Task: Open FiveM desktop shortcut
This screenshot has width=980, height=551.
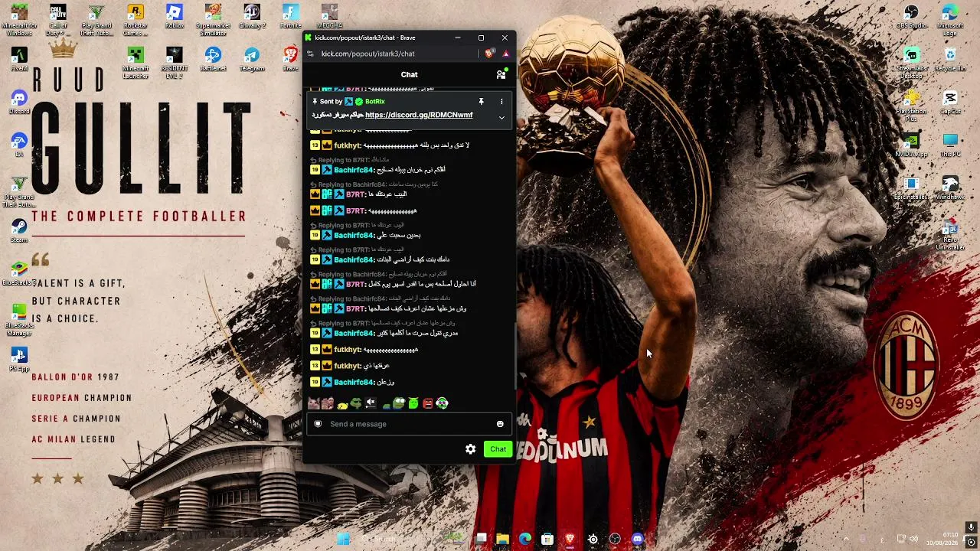Action: point(19,60)
